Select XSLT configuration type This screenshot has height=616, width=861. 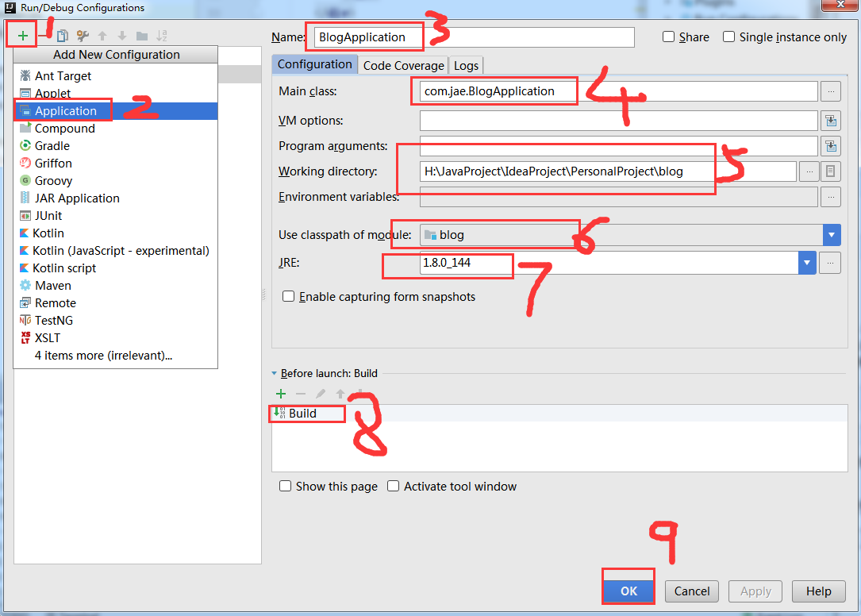pos(115,338)
